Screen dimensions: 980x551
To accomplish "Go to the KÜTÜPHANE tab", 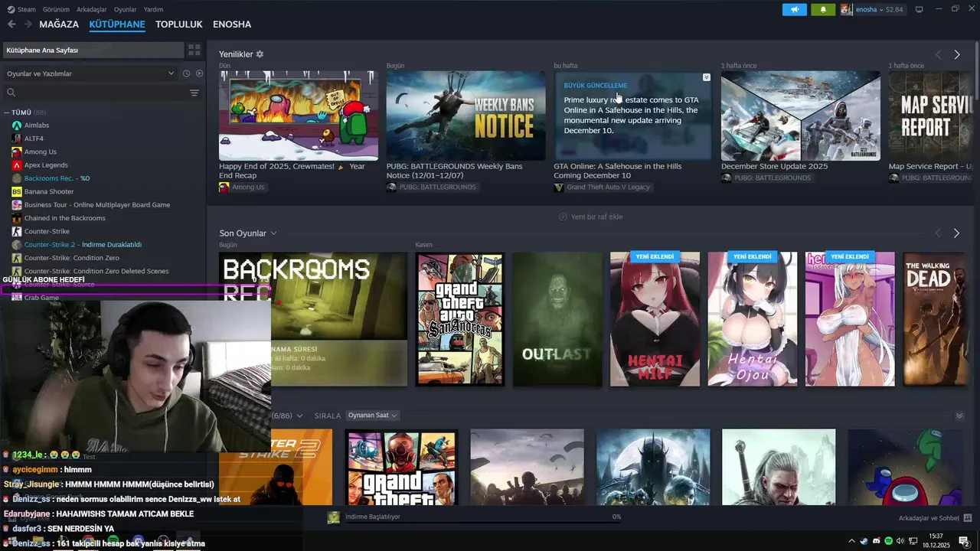I will tap(117, 24).
